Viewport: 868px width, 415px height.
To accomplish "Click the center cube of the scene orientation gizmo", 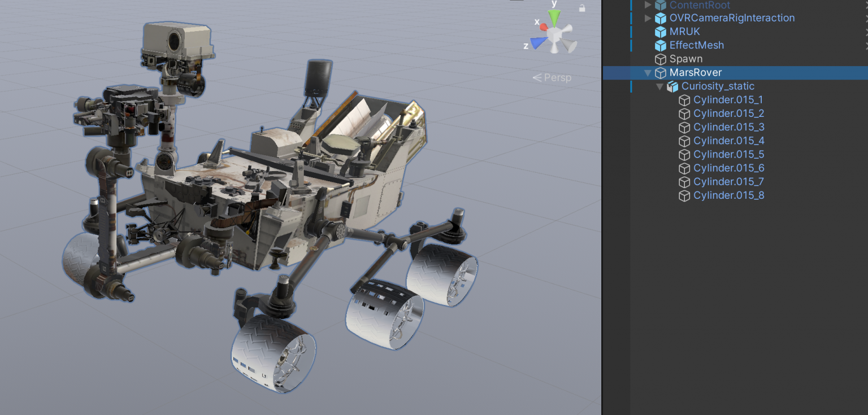I will (554, 34).
